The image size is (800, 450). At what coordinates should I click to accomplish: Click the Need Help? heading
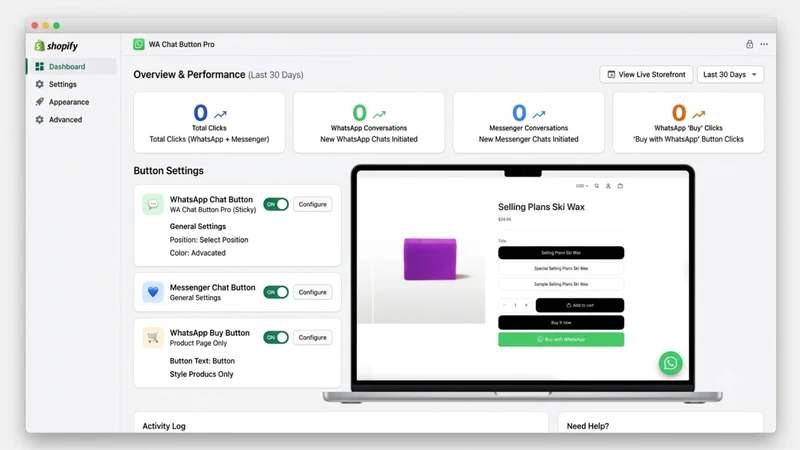coord(588,426)
